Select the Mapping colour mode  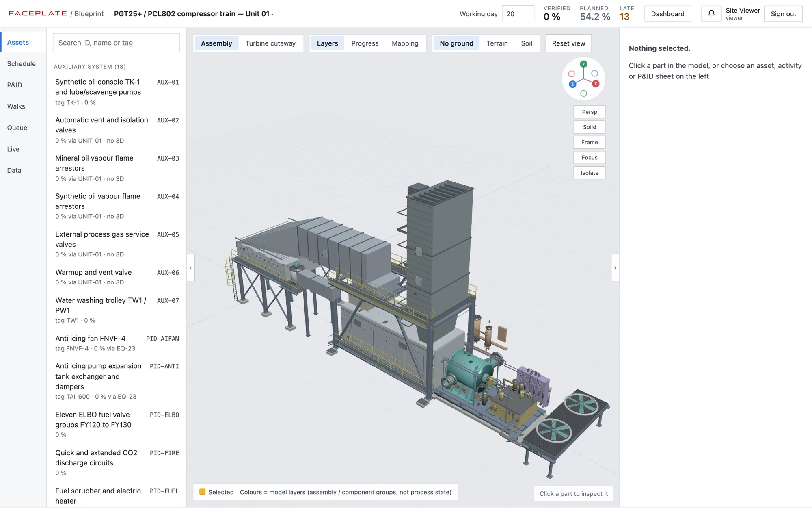click(x=405, y=43)
